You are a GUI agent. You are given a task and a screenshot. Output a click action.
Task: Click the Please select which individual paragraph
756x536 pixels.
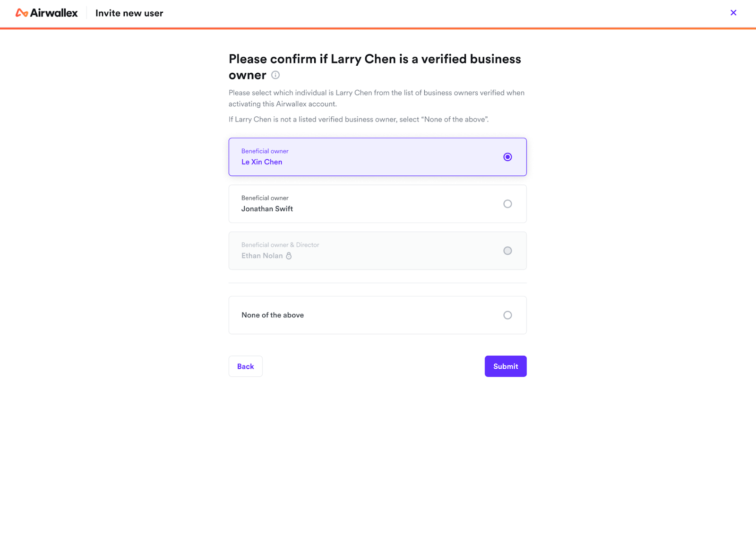(x=377, y=98)
